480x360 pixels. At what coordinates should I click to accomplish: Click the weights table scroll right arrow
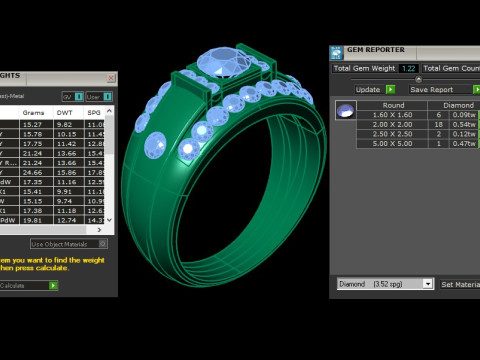[99, 230]
